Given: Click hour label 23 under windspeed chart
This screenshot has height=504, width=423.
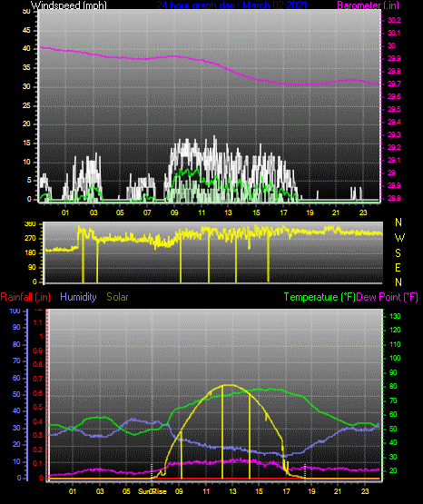Looking at the screenshot, I should (363, 212).
